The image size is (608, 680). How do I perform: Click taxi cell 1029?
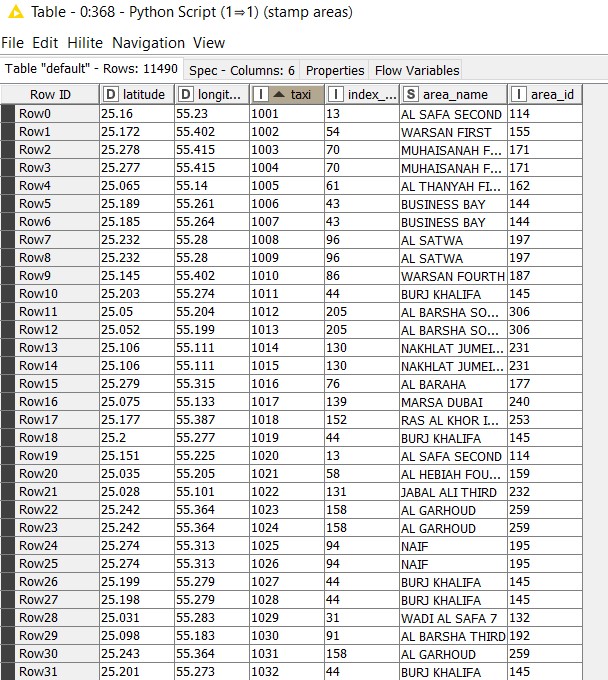click(x=287, y=618)
